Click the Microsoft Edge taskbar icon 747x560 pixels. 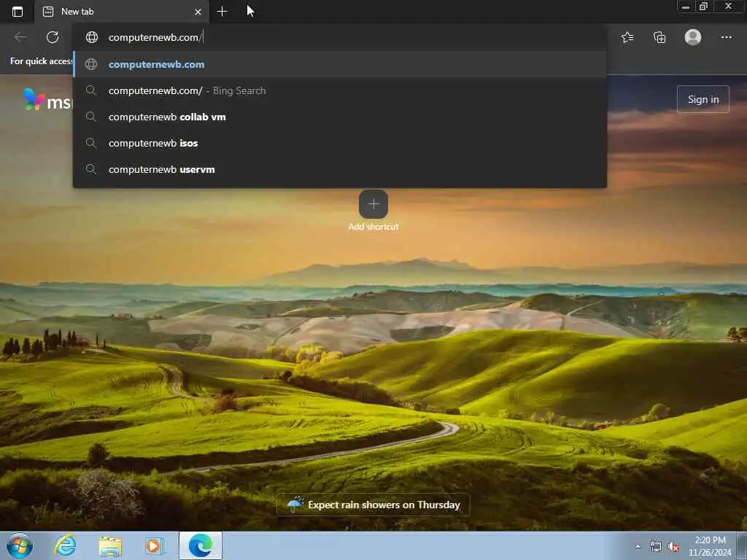(201, 545)
